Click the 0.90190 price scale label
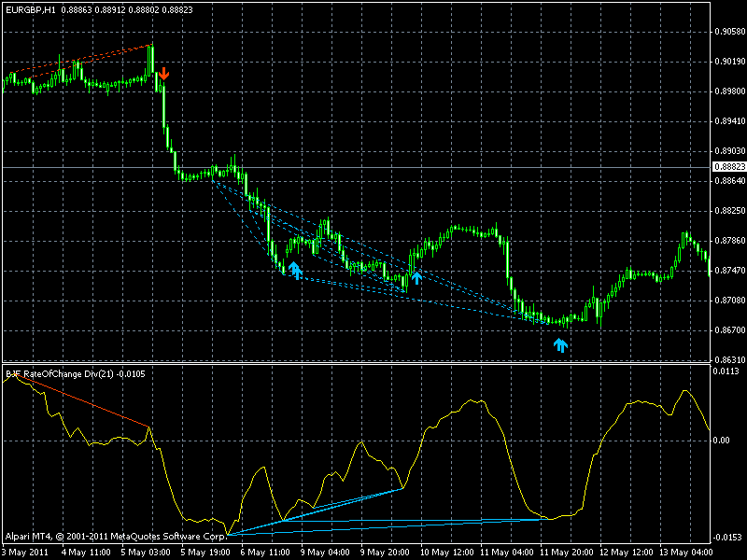Viewport: 747px width, 560px height. coord(730,62)
